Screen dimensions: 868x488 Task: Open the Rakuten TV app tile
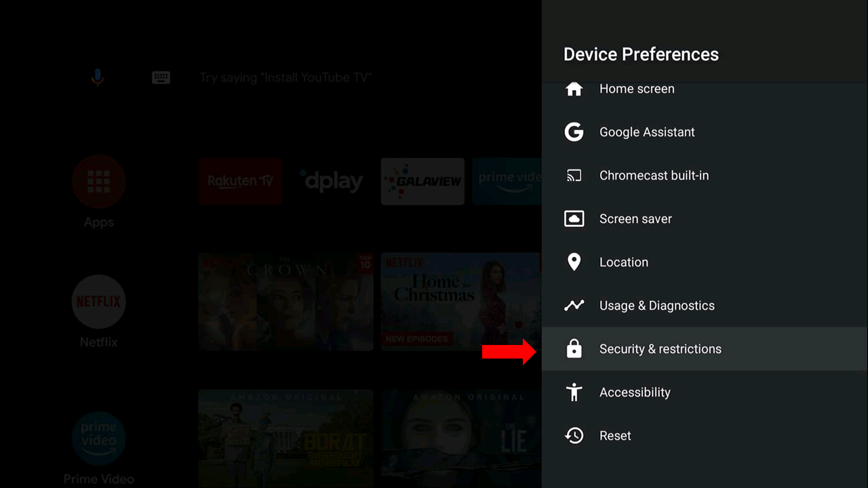(x=240, y=182)
